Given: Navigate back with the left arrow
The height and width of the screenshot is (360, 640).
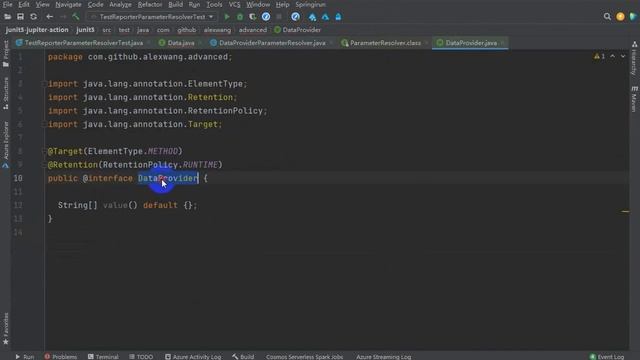Looking at the screenshot, I should (x=49, y=17).
